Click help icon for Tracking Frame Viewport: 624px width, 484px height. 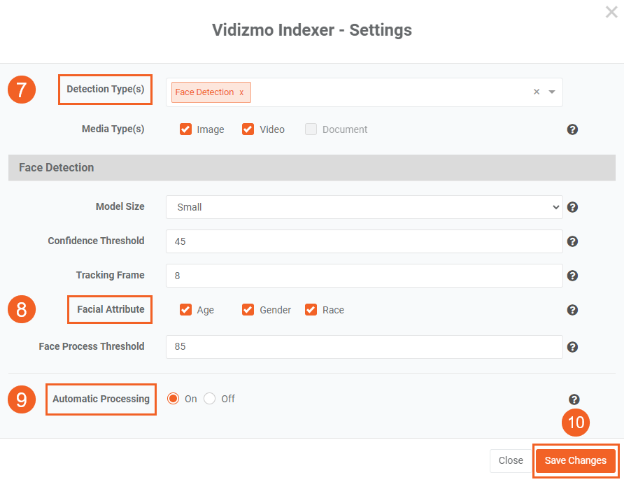point(573,275)
